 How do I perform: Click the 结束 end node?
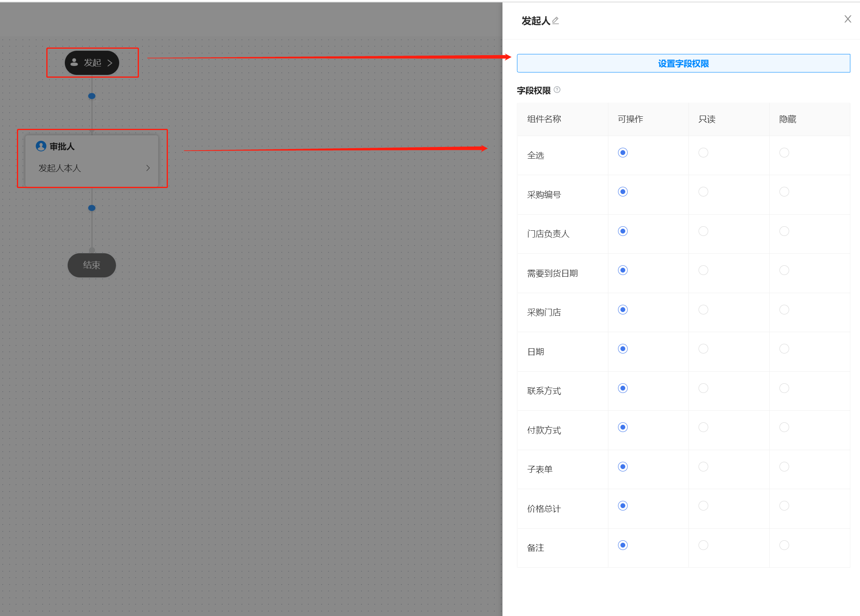click(92, 265)
